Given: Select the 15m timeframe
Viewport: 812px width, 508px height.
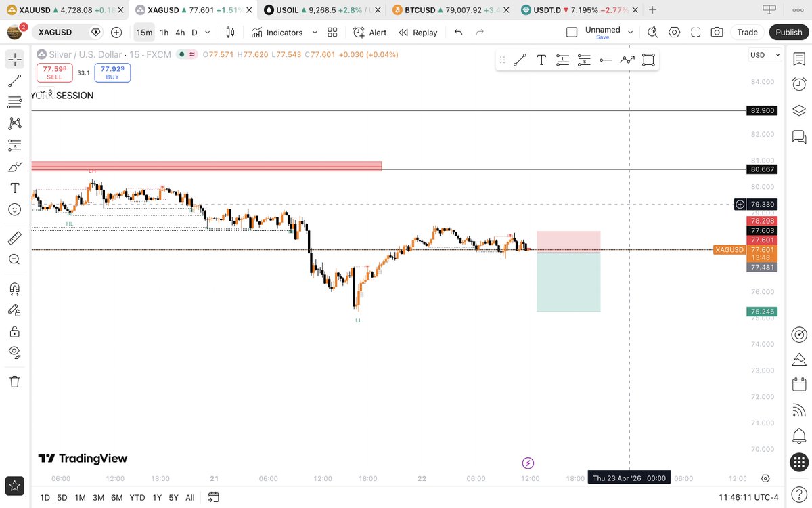Looking at the screenshot, I should point(144,33).
